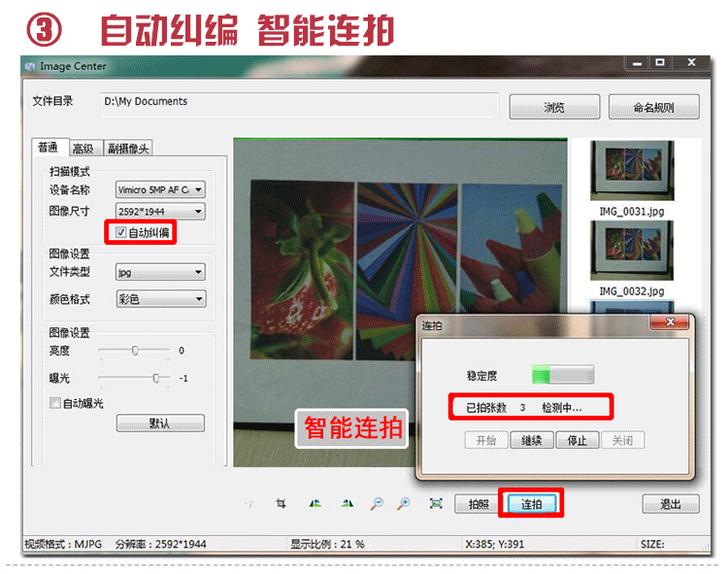The width and height of the screenshot is (728, 574).
Task: Click the greyed undo arrow icon
Action: [x=249, y=504]
